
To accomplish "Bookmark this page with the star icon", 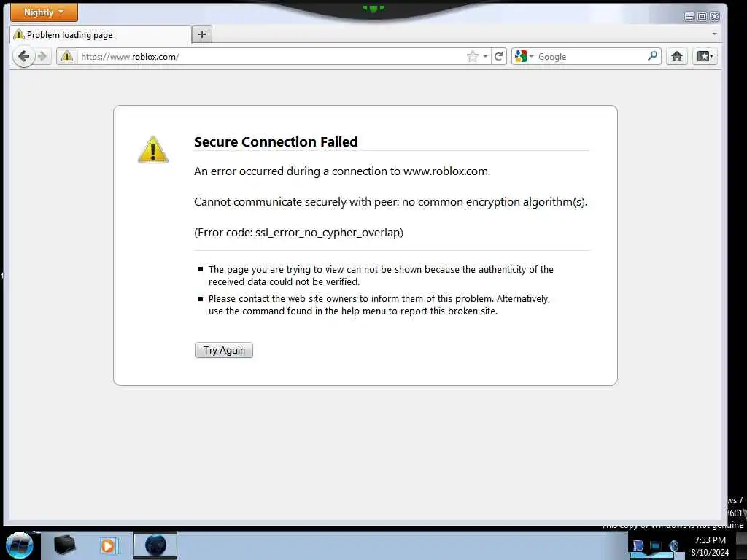I will pyautogui.click(x=472, y=57).
